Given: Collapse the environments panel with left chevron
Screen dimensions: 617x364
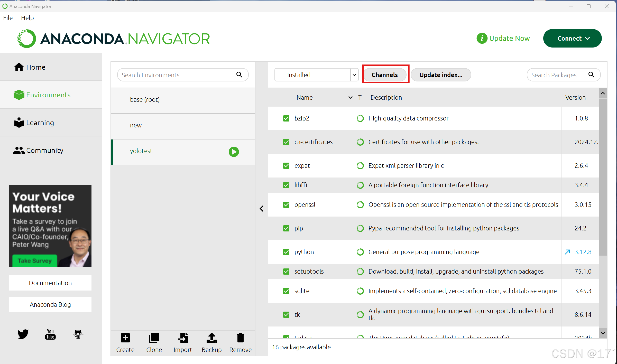Looking at the screenshot, I should click(262, 209).
